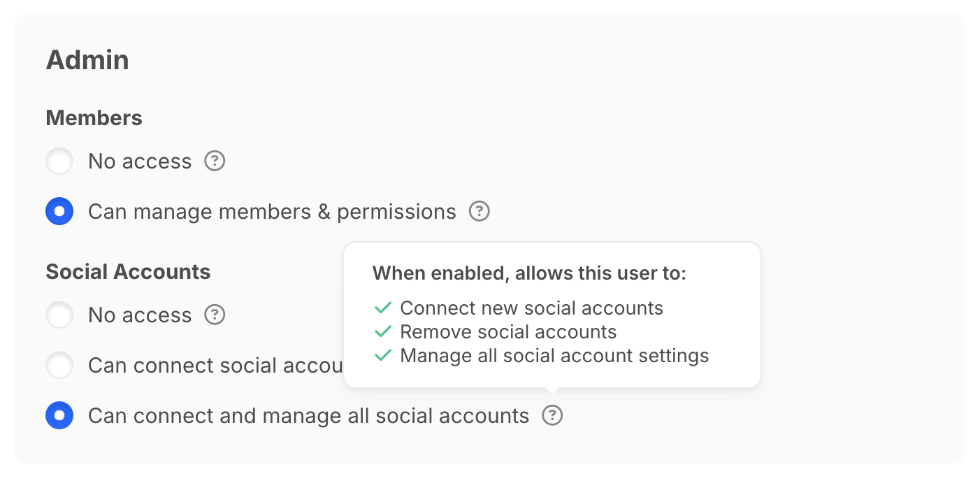Select the No access radio button under Members

coord(59,161)
